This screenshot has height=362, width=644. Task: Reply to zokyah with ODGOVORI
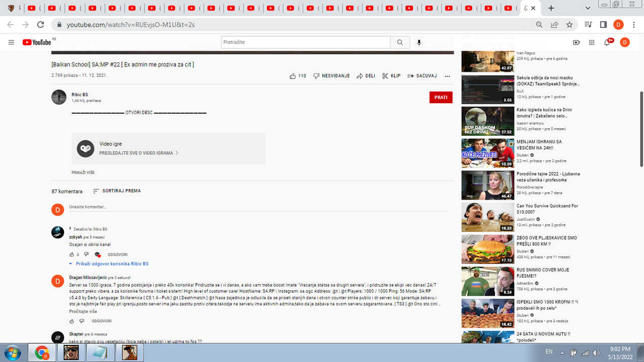(x=117, y=255)
